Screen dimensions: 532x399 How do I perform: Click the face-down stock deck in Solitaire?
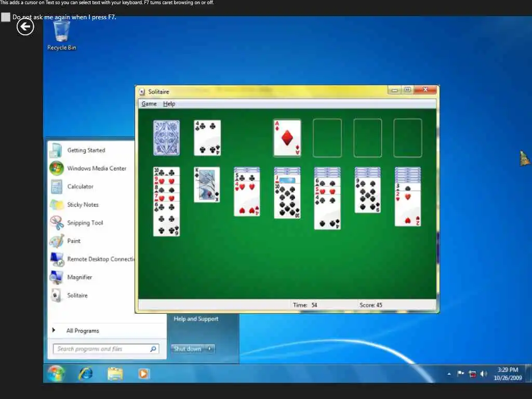(x=166, y=138)
